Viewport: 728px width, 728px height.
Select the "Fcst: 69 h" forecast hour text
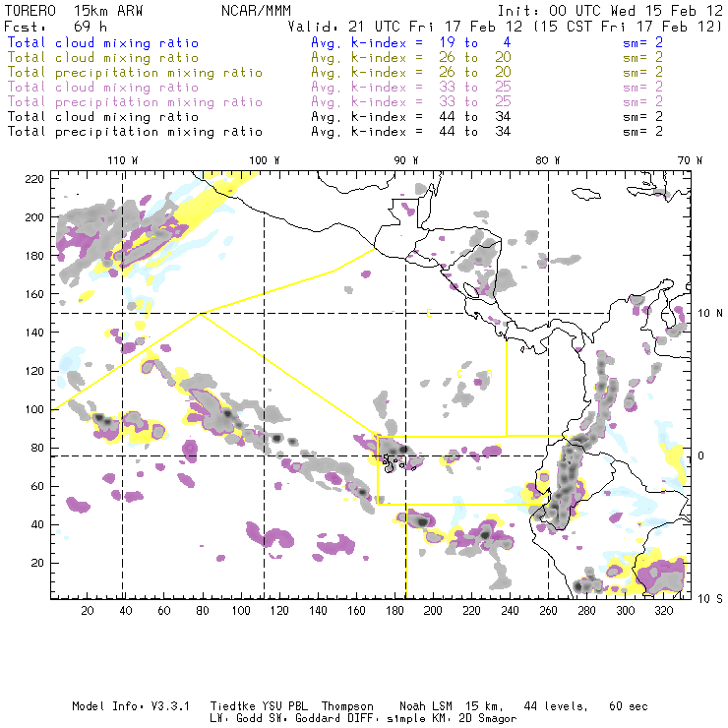click(56, 27)
